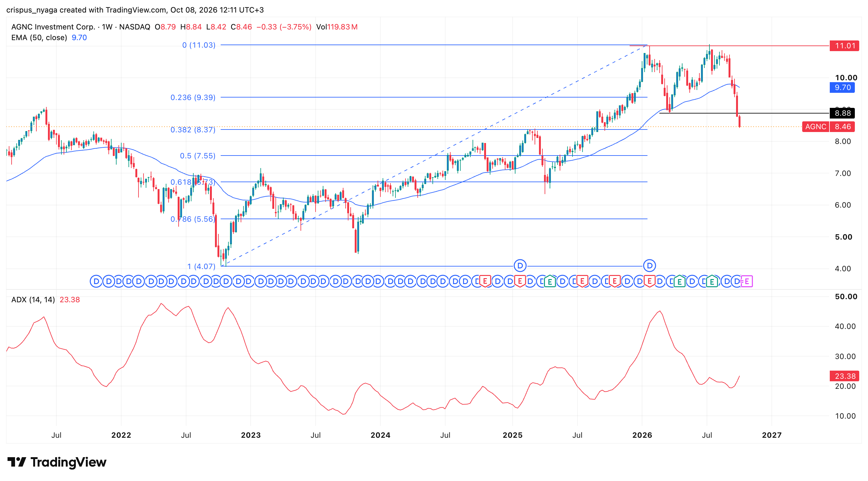Image resolution: width=868 pixels, height=481 pixels.
Task: Click the Vol 119.83 M value
Action: click(x=337, y=27)
